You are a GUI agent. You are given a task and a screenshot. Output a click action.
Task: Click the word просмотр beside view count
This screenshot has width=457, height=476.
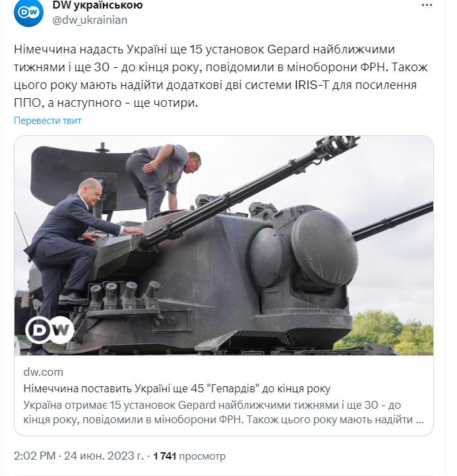pyautogui.click(x=202, y=456)
